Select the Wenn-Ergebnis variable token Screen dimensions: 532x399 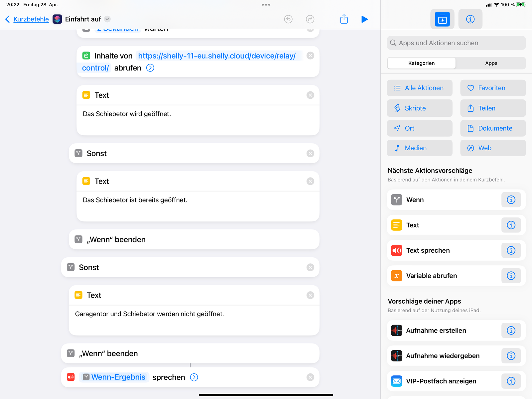tap(114, 377)
